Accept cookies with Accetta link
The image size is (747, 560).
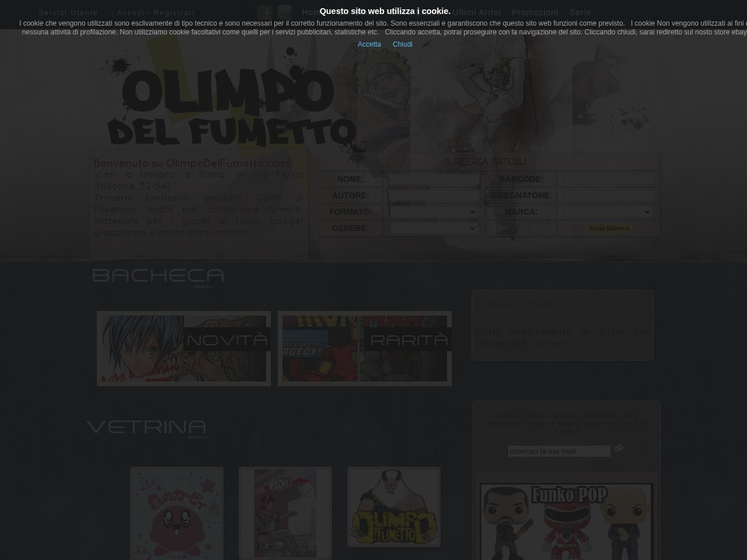(x=369, y=44)
